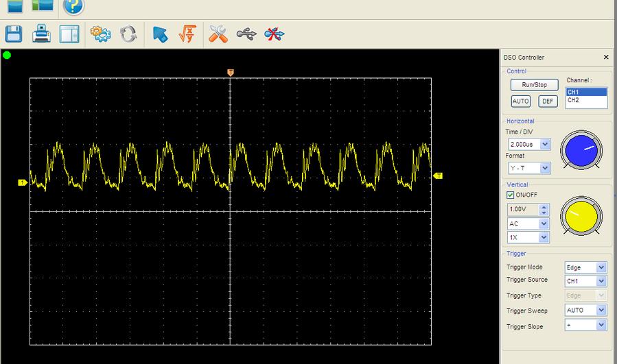Open the math square-root function icon
Image resolution: width=617 pixels, height=364 pixels.
coord(187,34)
